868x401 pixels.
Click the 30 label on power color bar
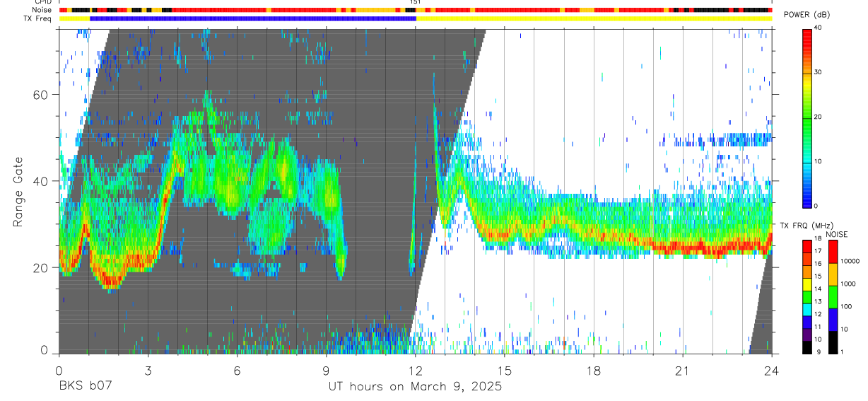pos(819,72)
